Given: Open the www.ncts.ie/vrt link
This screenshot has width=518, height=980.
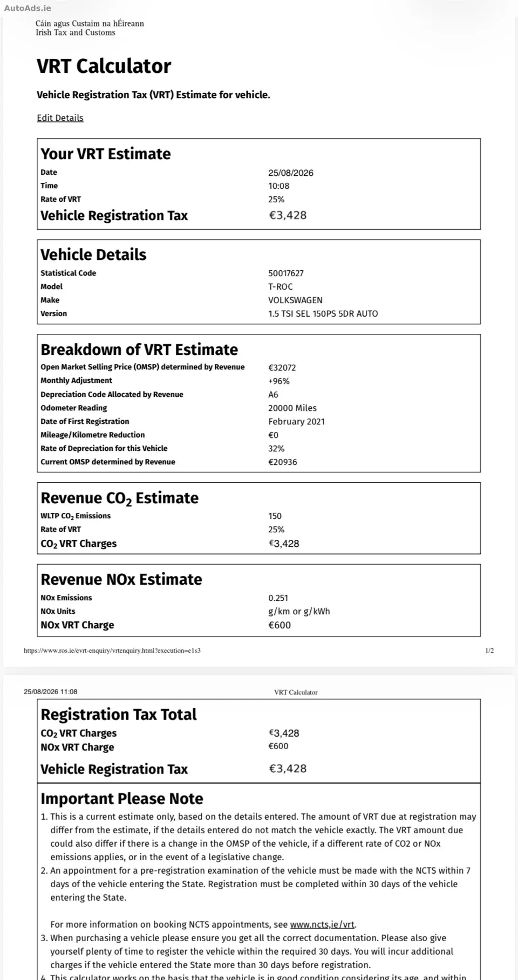Looking at the screenshot, I should coord(323,924).
